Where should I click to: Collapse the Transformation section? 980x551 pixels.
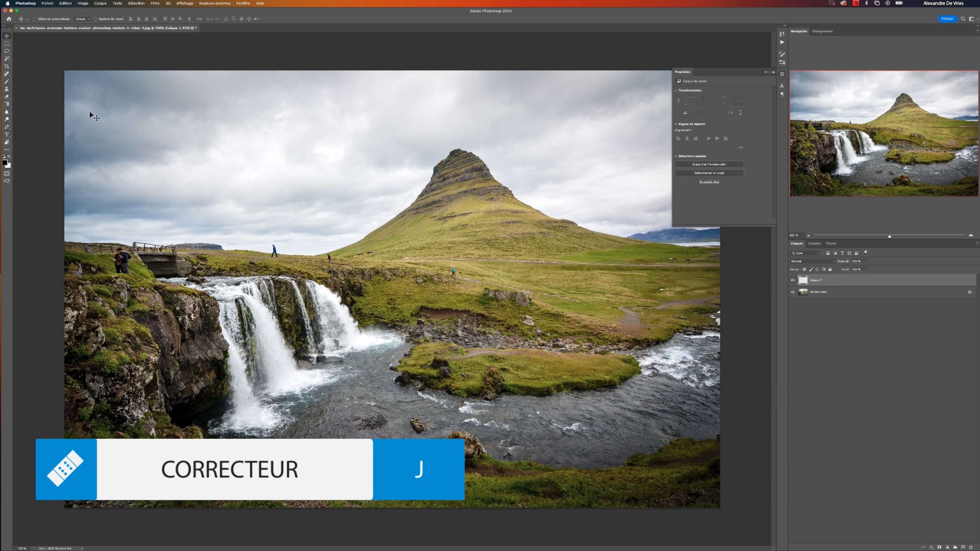pos(676,91)
